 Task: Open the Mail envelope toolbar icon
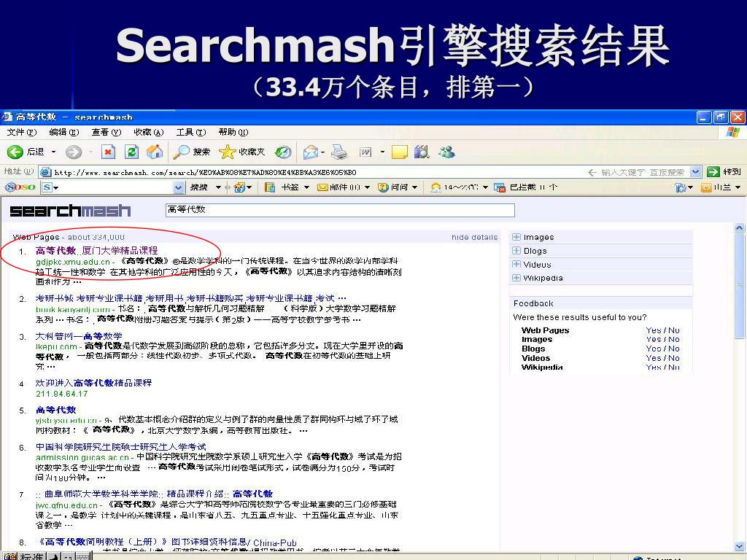click(311, 152)
